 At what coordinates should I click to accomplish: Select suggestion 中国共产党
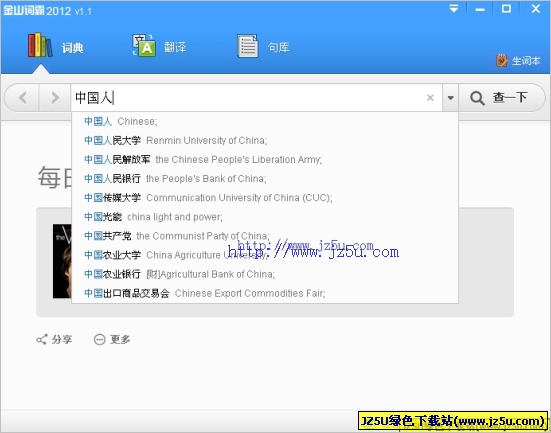pyautogui.click(x=265, y=236)
